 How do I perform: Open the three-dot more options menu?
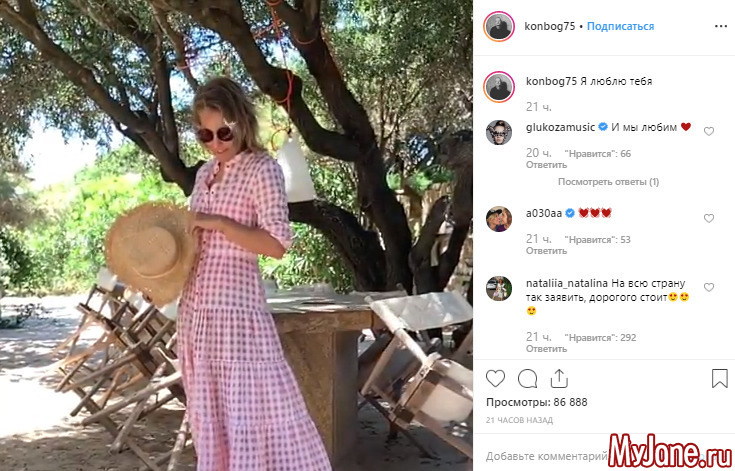point(720,26)
